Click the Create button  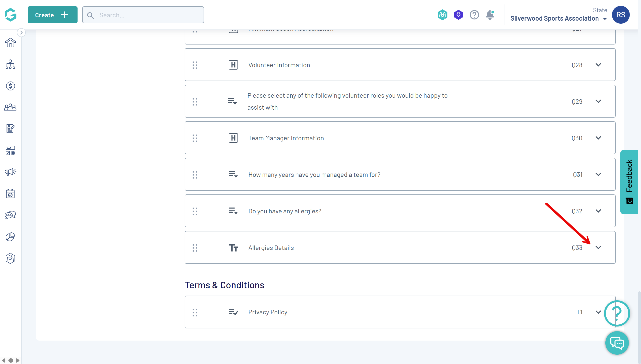pos(52,15)
